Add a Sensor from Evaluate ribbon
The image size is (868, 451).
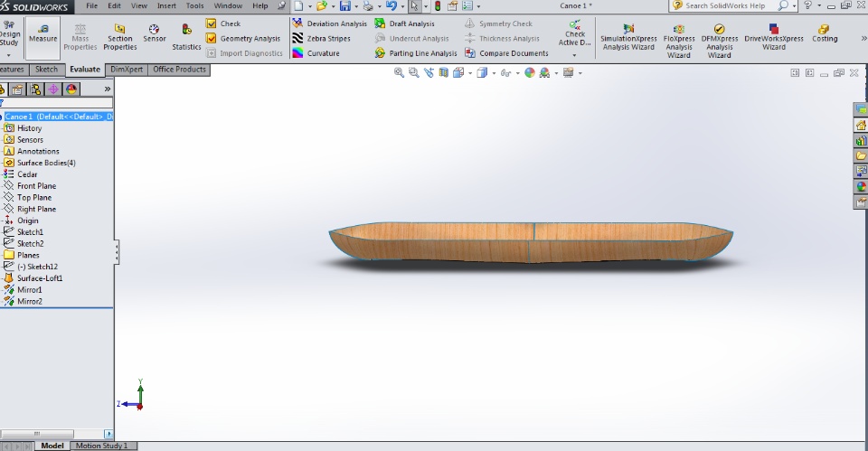(x=154, y=33)
